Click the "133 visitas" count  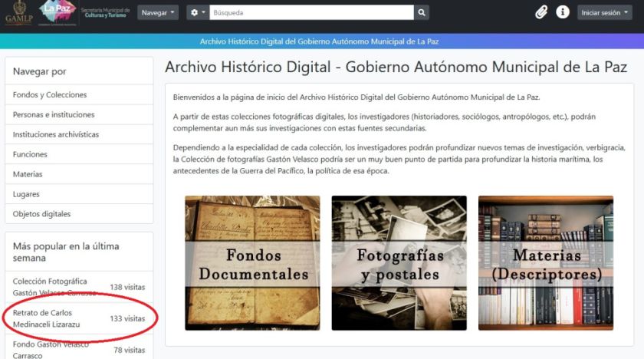[127, 319]
